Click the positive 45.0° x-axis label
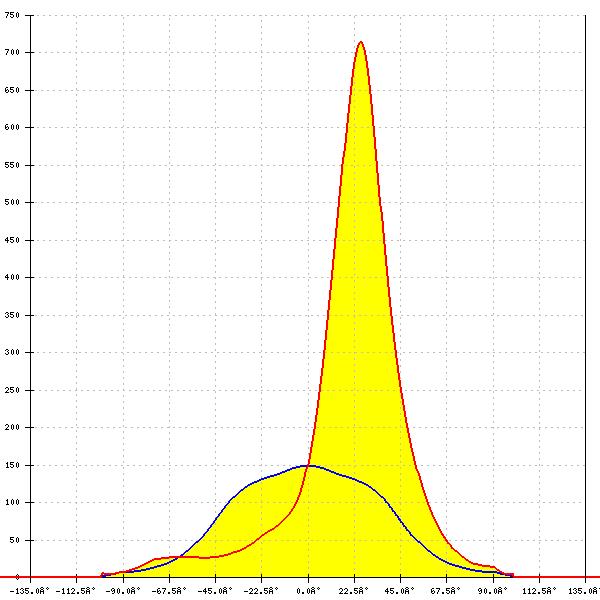The height and width of the screenshot is (600, 600). pos(399,591)
